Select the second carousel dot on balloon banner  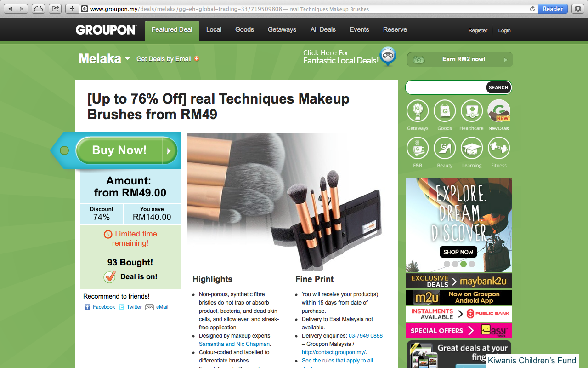455,264
